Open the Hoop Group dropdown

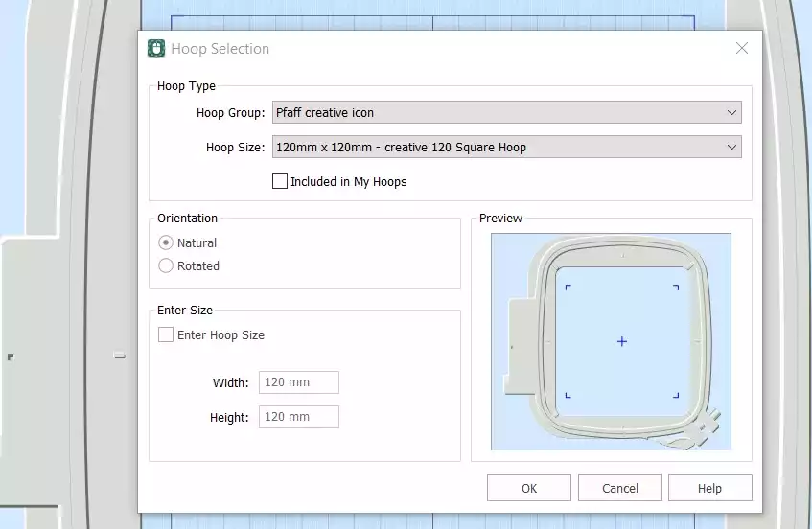(x=506, y=112)
